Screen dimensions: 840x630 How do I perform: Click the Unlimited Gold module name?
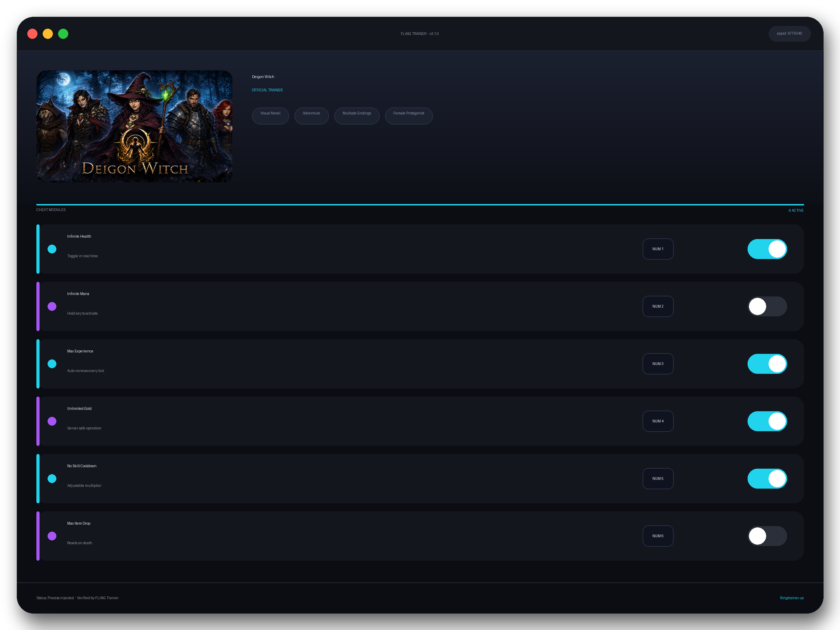pos(79,408)
